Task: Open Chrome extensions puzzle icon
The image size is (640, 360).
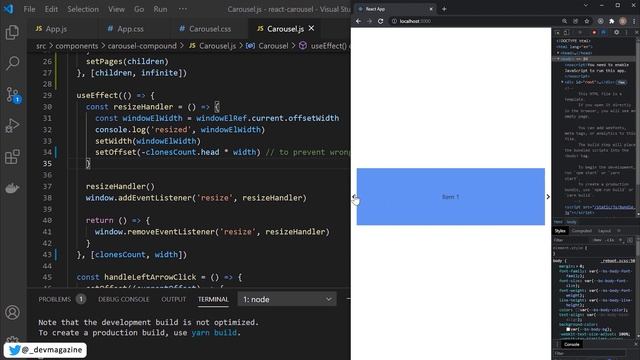Action: click(611, 21)
